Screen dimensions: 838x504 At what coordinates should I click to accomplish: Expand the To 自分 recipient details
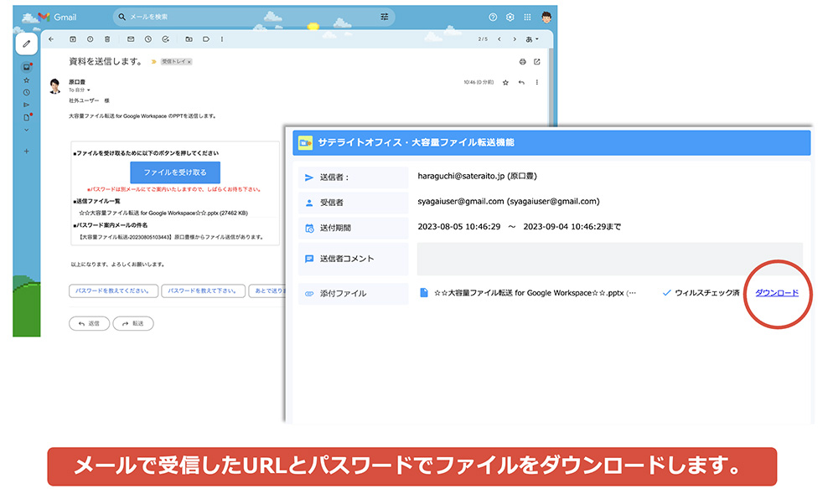[x=80, y=90]
